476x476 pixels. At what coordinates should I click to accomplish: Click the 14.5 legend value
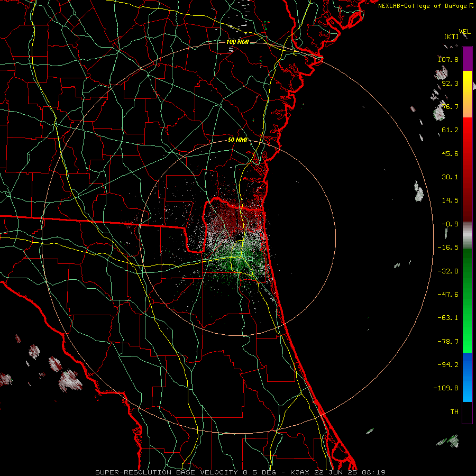pos(450,200)
